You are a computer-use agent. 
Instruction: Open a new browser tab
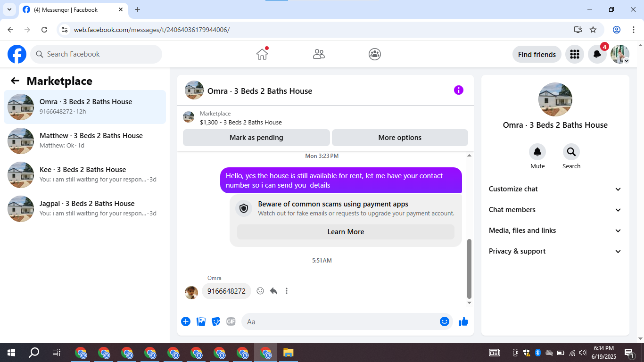coord(138,9)
